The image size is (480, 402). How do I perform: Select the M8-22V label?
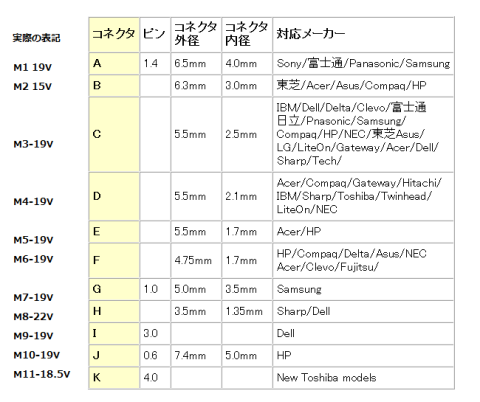click(x=33, y=317)
